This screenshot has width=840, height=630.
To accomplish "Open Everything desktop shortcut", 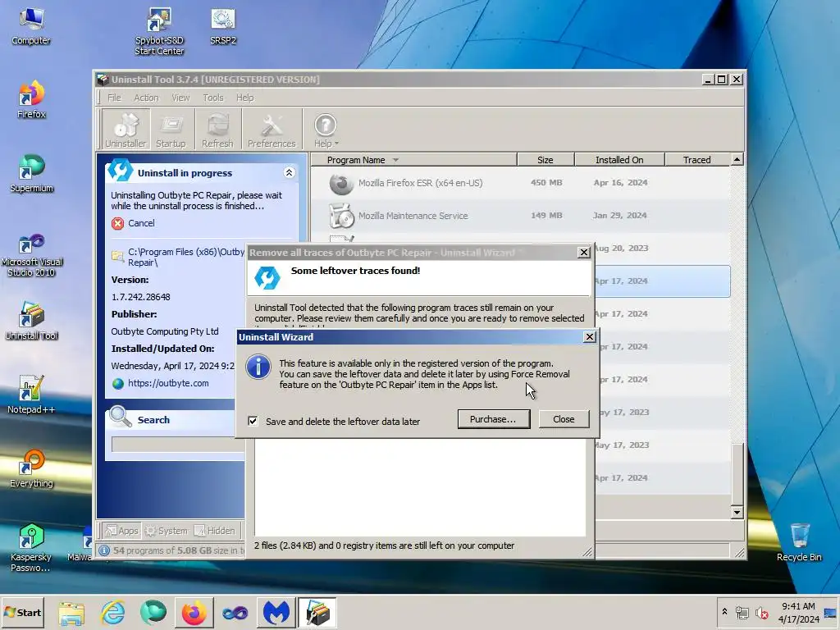I will [31, 468].
